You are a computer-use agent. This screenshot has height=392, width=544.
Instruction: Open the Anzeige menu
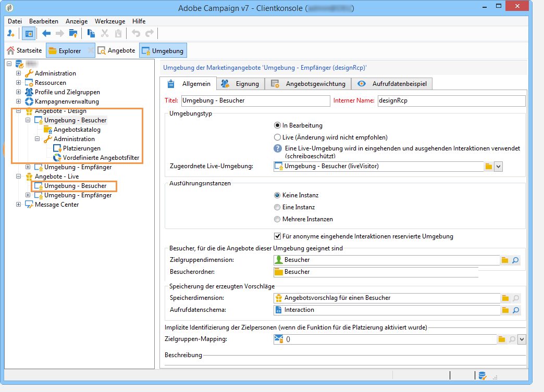click(77, 21)
